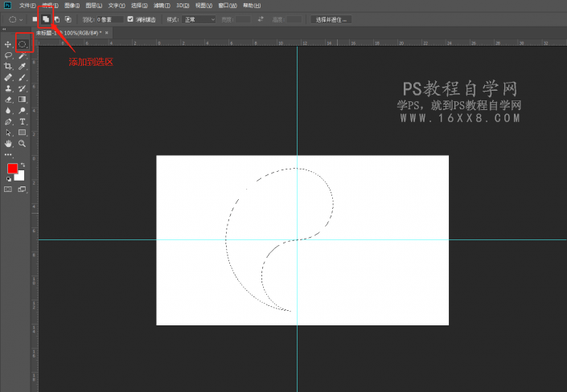Open the File menu
The height and width of the screenshot is (392, 567).
(27, 6)
